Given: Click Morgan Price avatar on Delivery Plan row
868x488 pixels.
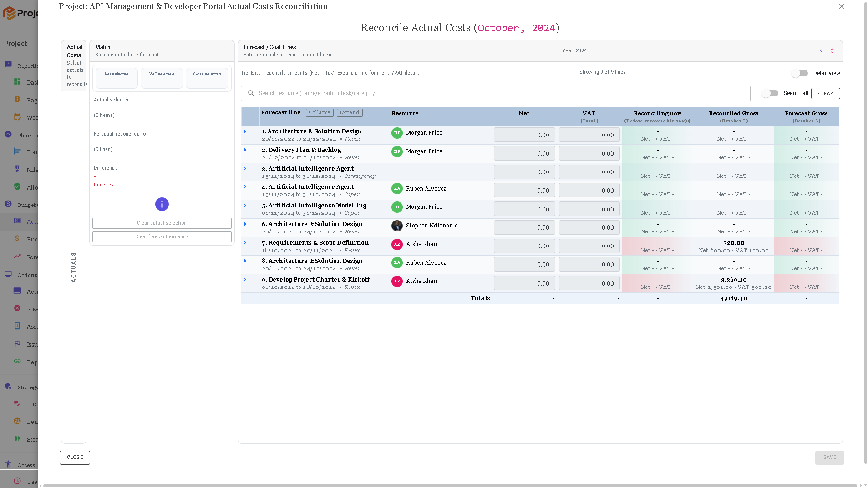Looking at the screenshot, I should (397, 151).
